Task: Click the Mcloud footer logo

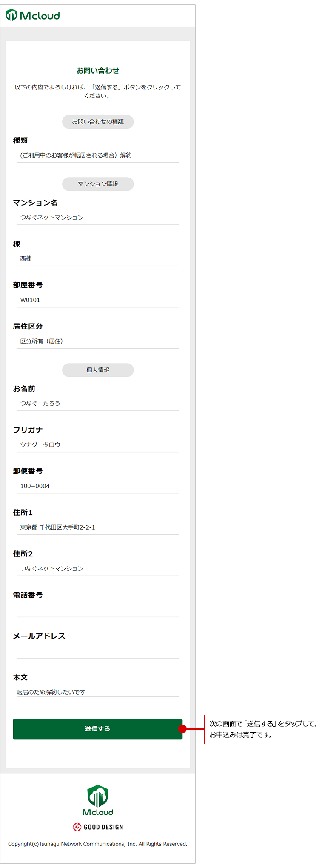Action: tap(98, 800)
